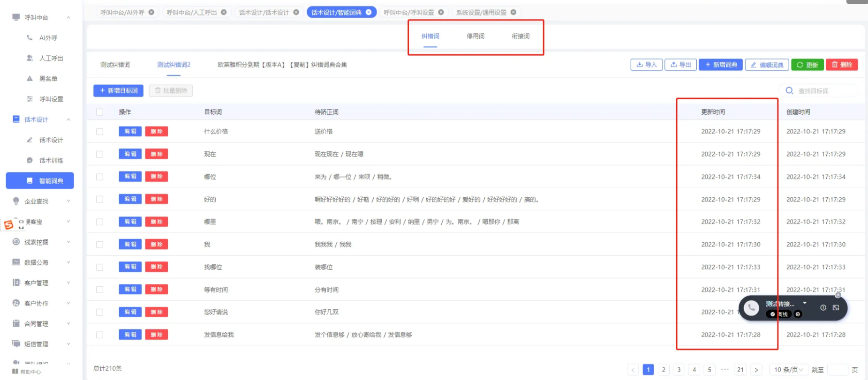Click the layout icon in the call widget
The width and height of the screenshot is (868, 380).
pyautogui.click(x=836, y=308)
